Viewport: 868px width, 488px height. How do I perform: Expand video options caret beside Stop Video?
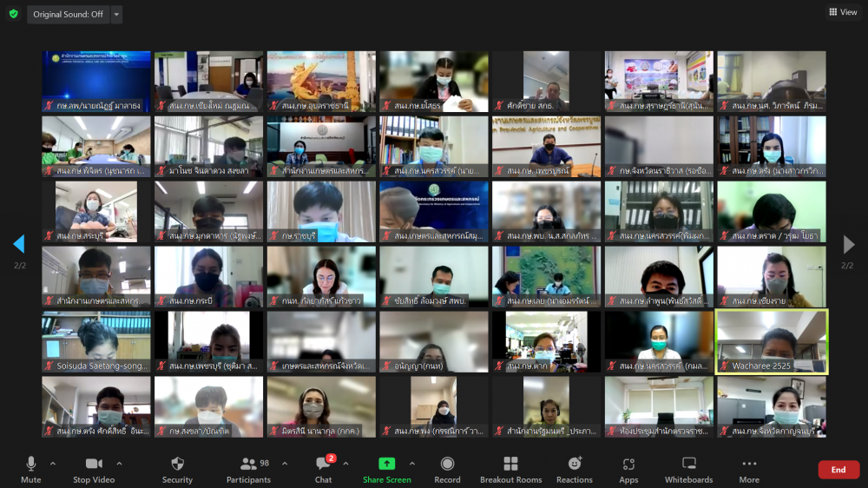click(x=120, y=464)
